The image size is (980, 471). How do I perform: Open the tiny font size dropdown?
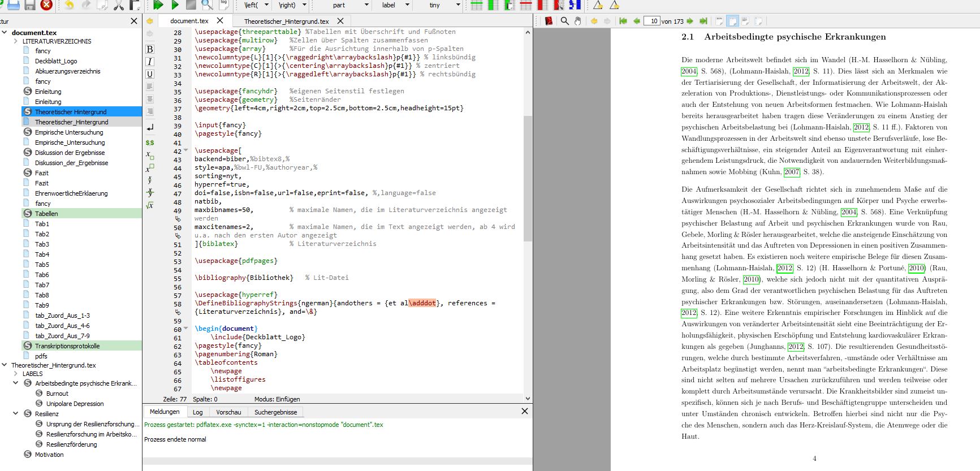pyautogui.click(x=458, y=5)
